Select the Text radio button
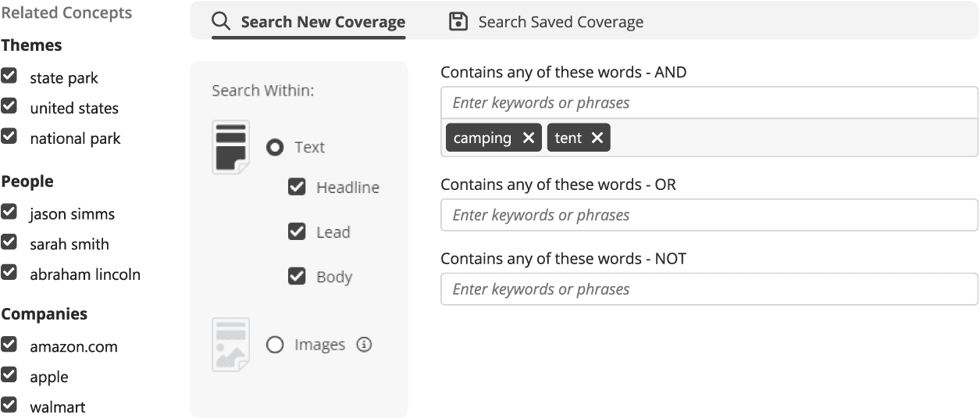This screenshot has width=980, height=419. tap(275, 147)
